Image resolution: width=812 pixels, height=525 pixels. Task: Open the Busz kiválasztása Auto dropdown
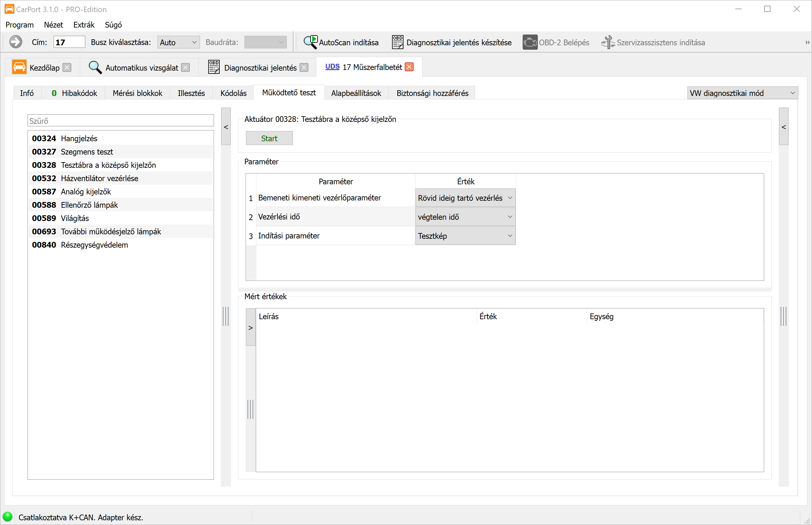(178, 42)
